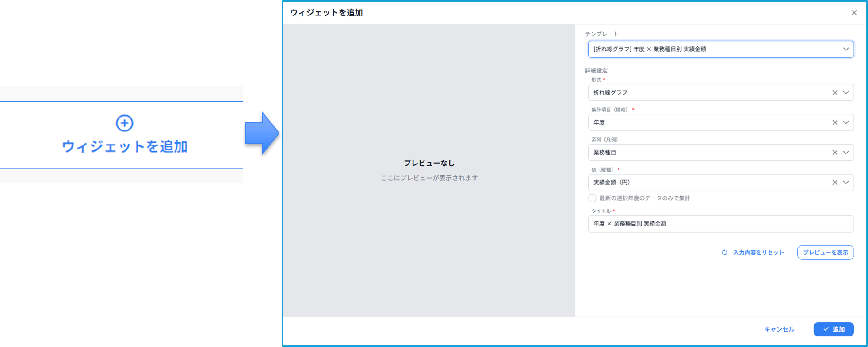Click the ウィジェットを追加 text on left panel
Screen dimensions: 868x347
tap(125, 146)
